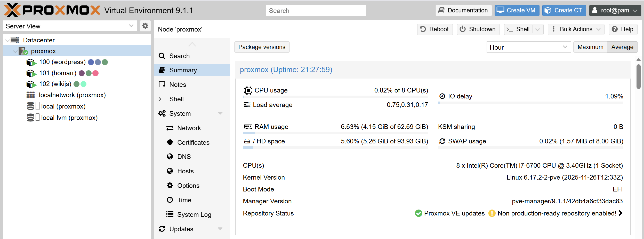Screen dimensions: 644x239
Task: Collapse the Datacenter tree node
Action: (x=7, y=40)
